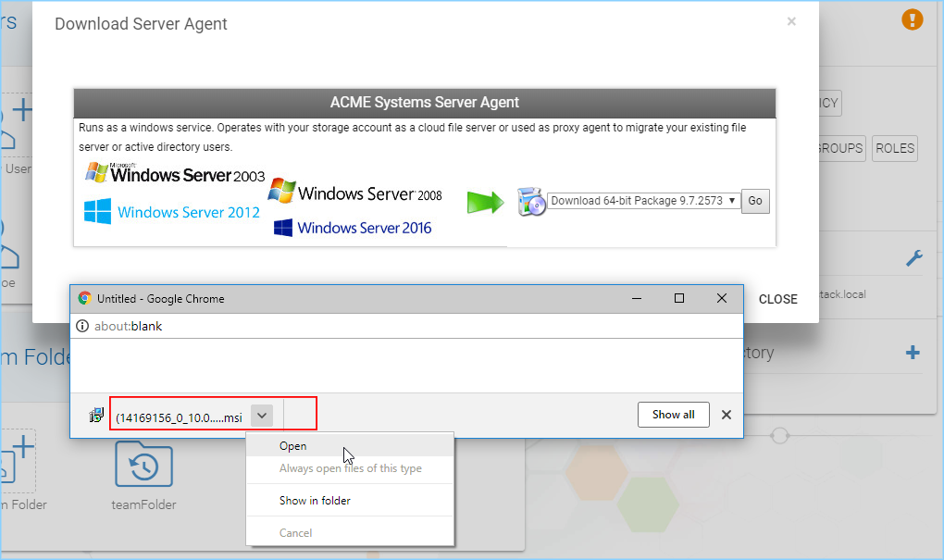Open the download package version dropdown
This screenshot has height=560, width=944.
point(643,201)
